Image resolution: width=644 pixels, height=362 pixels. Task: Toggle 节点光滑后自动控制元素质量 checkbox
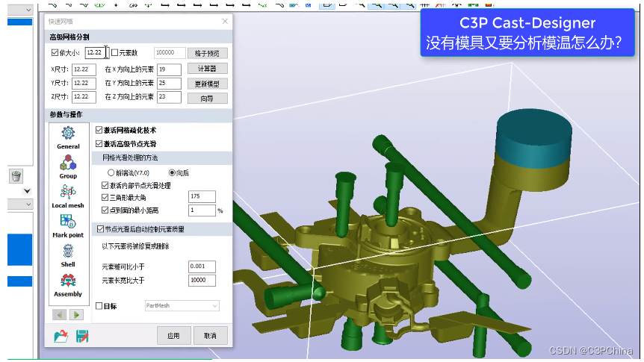[100, 229]
